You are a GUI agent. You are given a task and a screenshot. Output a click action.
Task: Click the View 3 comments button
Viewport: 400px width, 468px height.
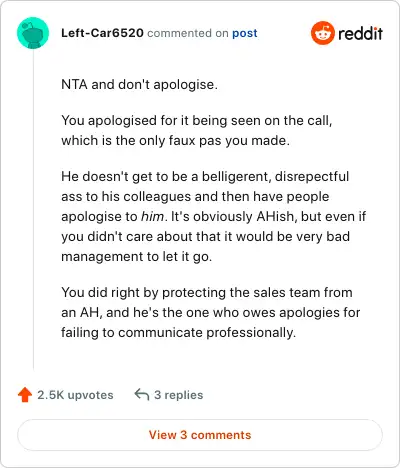(x=200, y=435)
